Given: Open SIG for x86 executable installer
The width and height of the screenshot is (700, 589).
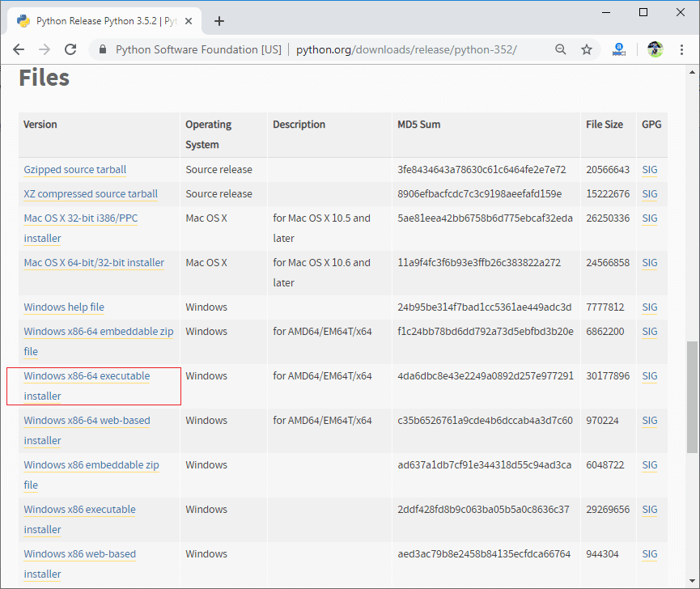Looking at the screenshot, I should [x=650, y=510].
